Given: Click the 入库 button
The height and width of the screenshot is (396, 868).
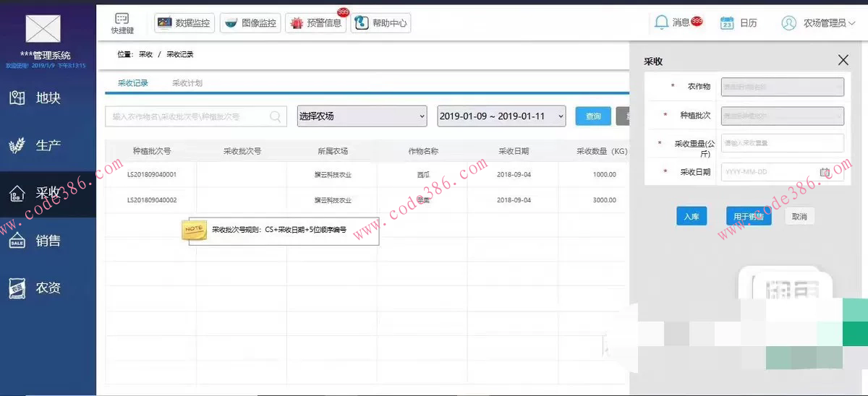Looking at the screenshot, I should pyautogui.click(x=691, y=216).
